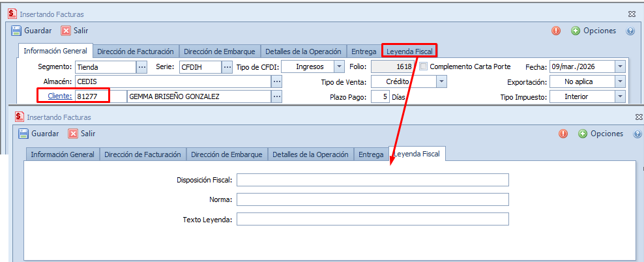Click into the Disposición Fiscal text field
The width and height of the screenshot is (644, 262).
point(372,180)
